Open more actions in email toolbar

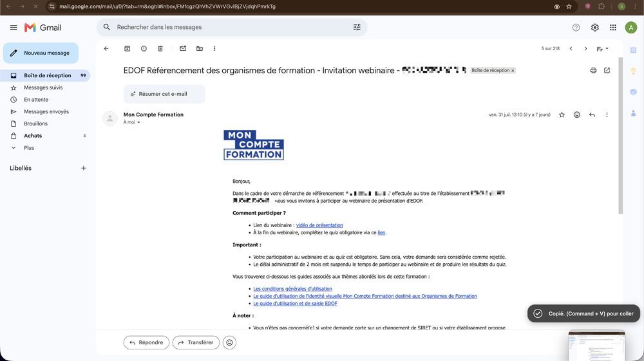coord(214,48)
